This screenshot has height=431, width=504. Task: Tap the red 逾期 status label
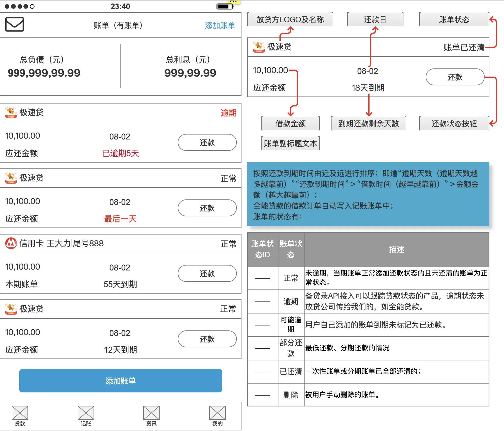click(228, 113)
